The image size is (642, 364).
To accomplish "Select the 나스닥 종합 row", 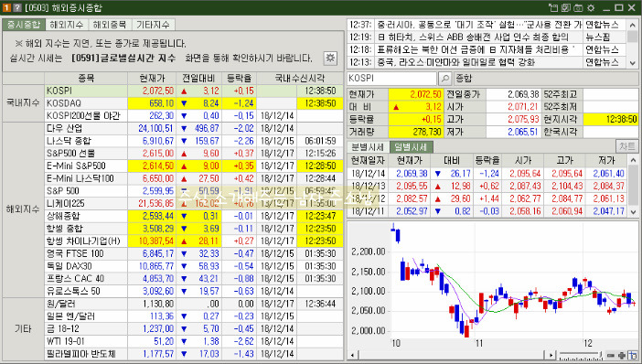I will click(194, 141).
